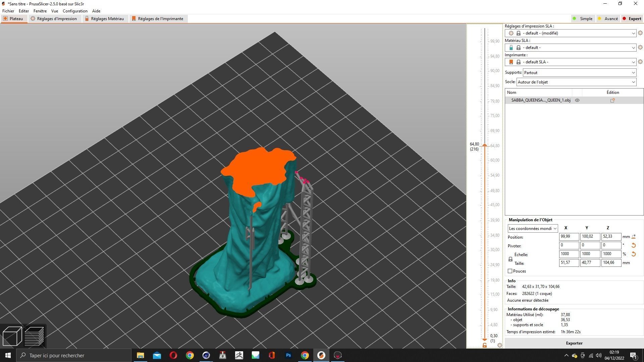Enable the Pouces checkbox
The image size is (644, 362).
coord(510,271)
